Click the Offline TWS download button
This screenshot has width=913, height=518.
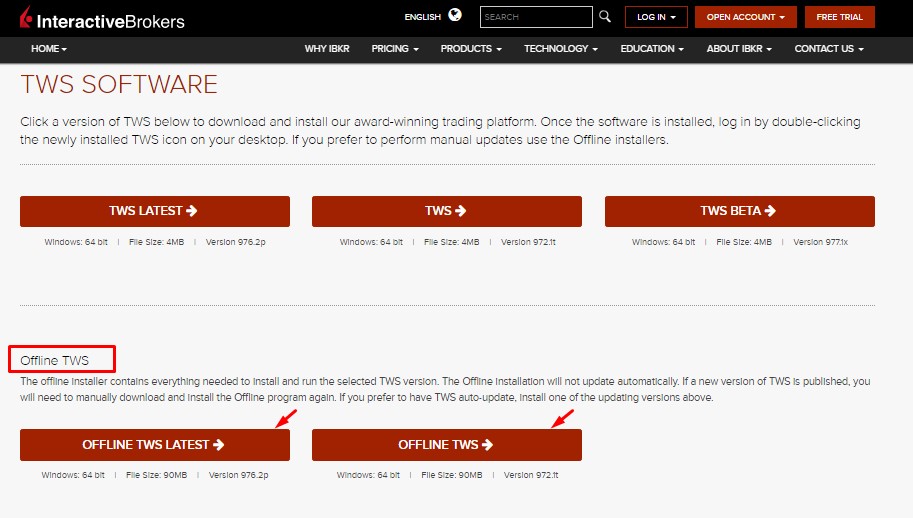[446, 445]
